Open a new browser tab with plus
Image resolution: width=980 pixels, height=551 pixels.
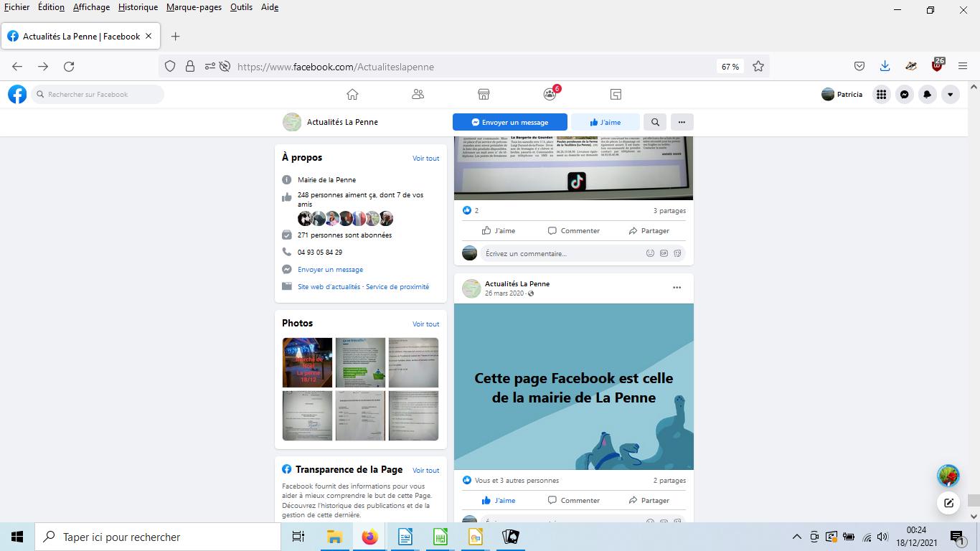coord(175,36)
